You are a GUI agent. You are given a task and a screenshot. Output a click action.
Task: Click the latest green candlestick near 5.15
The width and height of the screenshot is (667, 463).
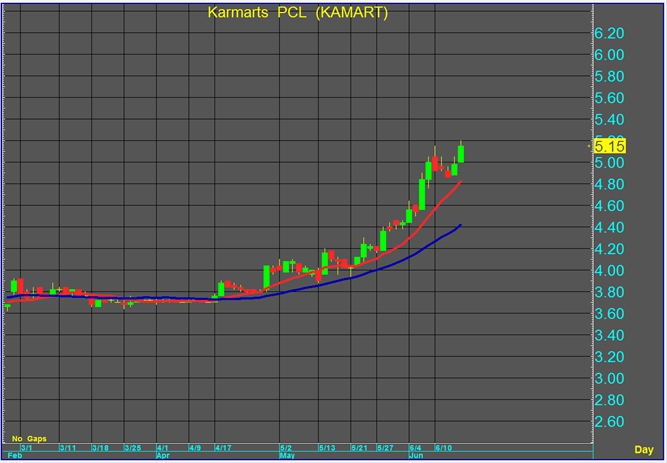coord(461,154)
